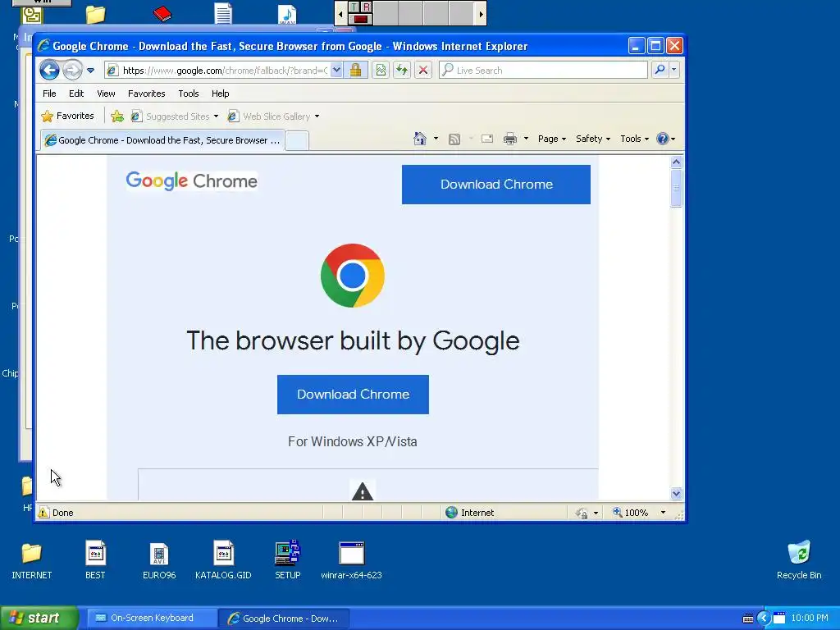Expand the Print options dropdown arrow
840x630 pixels.
click(x=526, y=139)
